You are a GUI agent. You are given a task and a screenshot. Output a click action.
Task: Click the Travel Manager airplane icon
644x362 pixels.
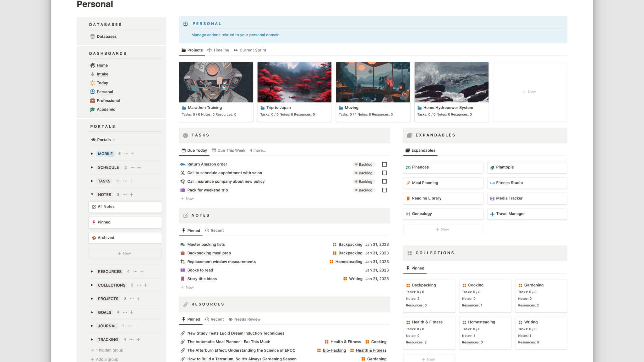coord(492,214)
